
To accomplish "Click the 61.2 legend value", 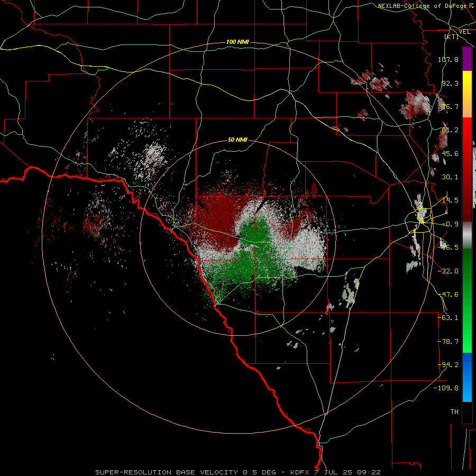I will click(450, 130).
